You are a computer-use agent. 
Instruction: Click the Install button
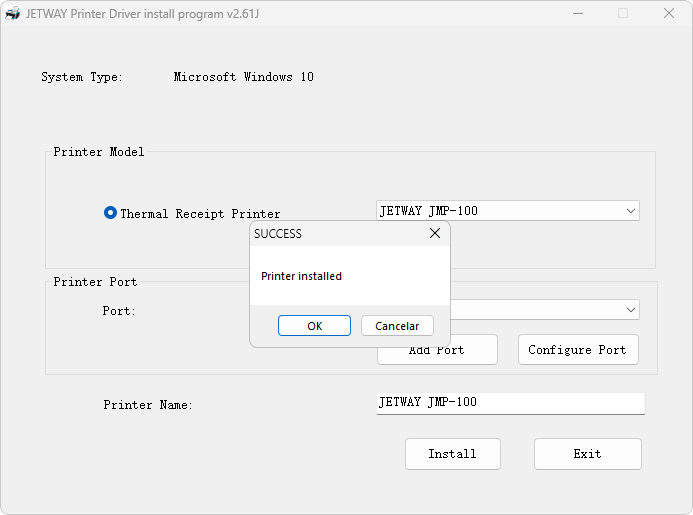click(453, 454)
